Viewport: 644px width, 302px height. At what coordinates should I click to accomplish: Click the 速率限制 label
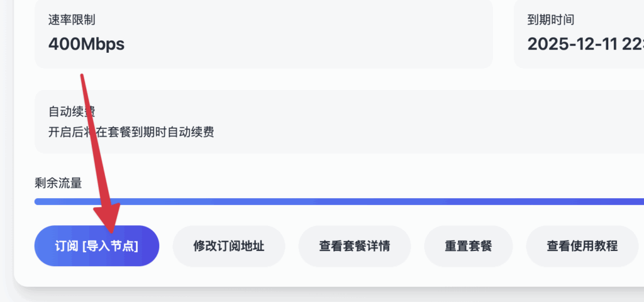click(x=72, y=20)
